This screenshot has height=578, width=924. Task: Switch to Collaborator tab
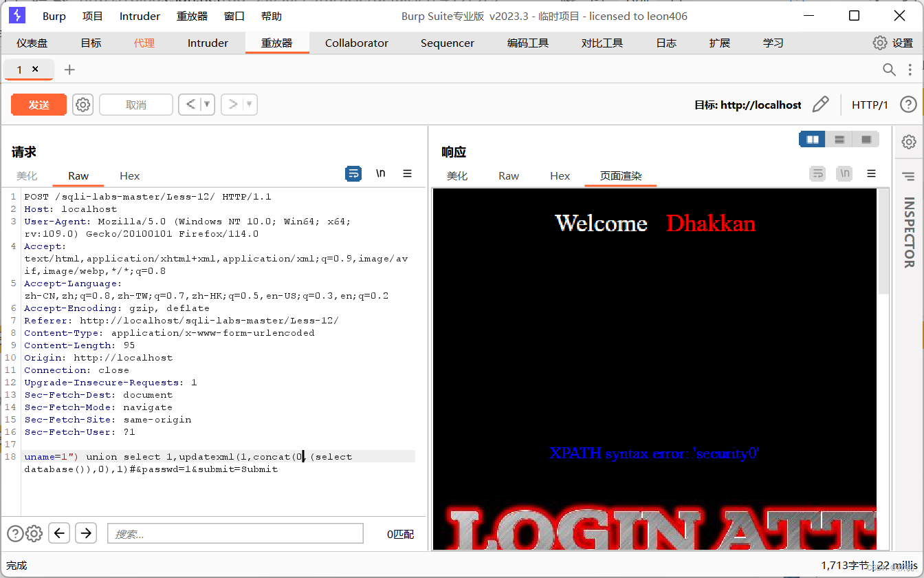pos(357,43)
